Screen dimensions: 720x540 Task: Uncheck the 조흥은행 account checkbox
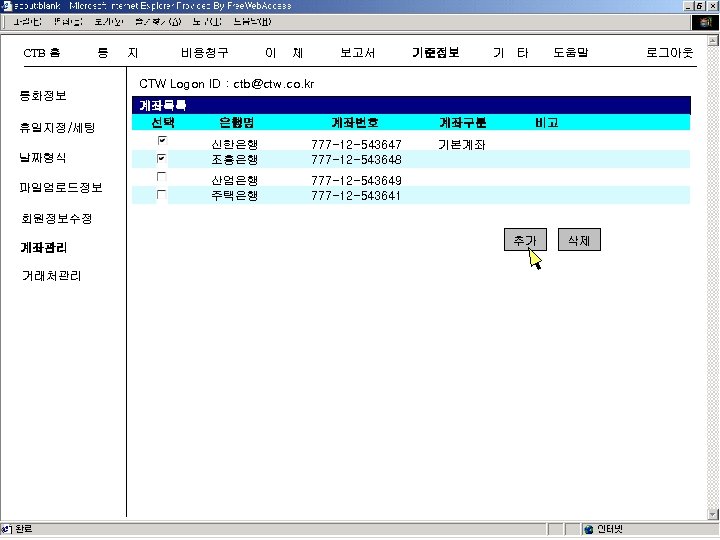161,158
